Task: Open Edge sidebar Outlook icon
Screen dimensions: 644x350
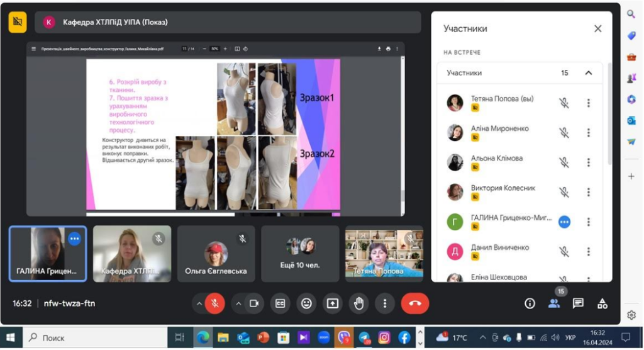Action: (631, 120)
